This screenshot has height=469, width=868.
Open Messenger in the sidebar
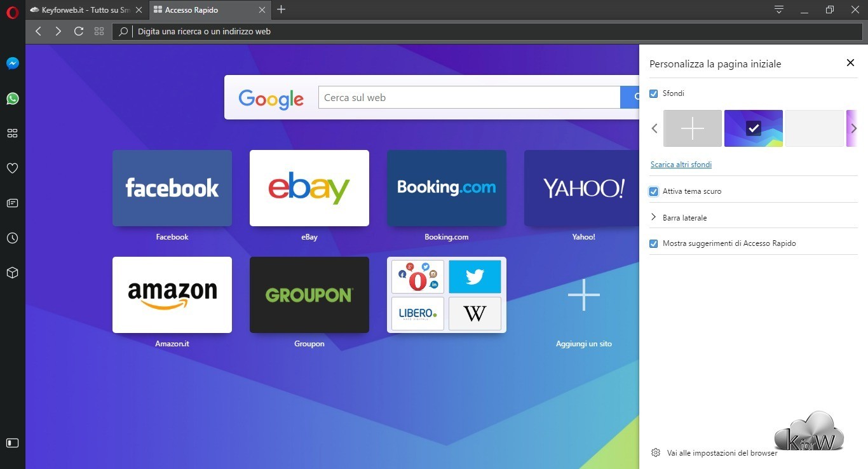pos(12,64)
